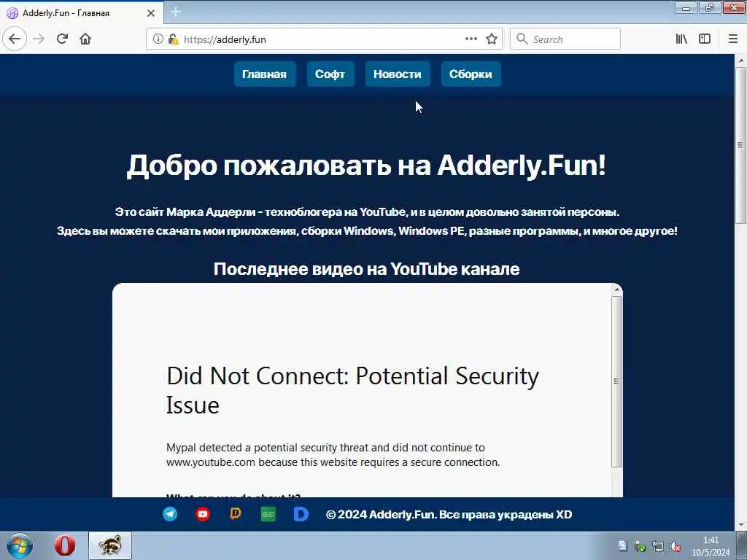This screenshot has height=560, width=747.
Task: Click the green icon in the footer
Action: pos(268,514)
